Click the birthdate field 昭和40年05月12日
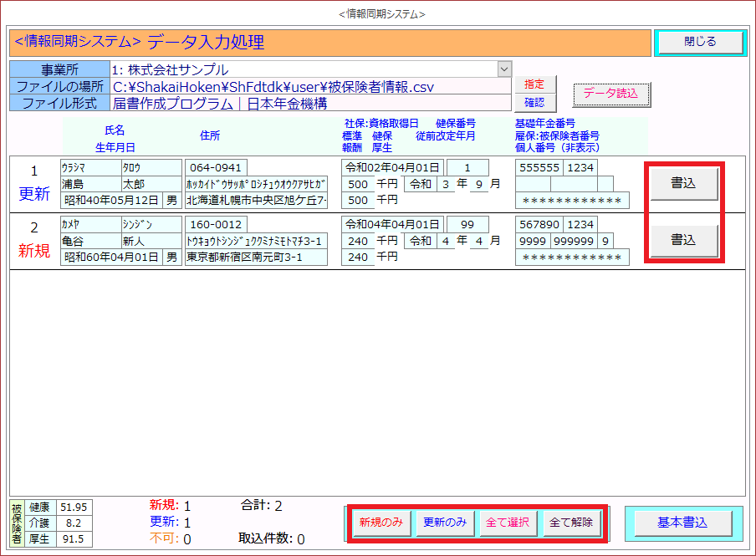Screen dimensions: 756x556 (x=111, y=201)
